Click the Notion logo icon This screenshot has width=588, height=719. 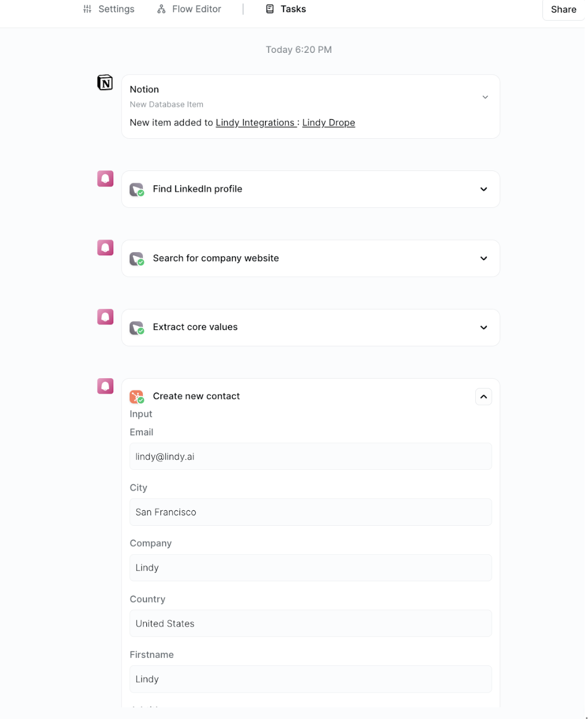click(x=105, y=82)
